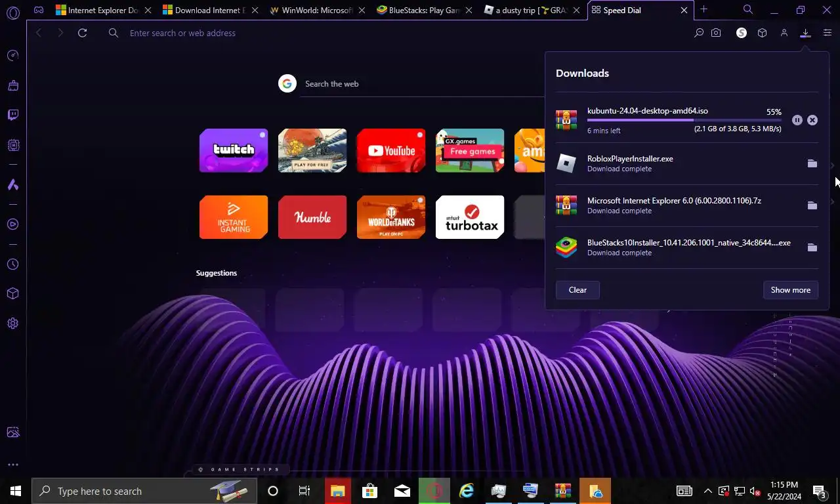Open Internet Explorer from taskbar
Image resolution: width=840 pixels, height=504 pixels.
[x=467, y=491]
